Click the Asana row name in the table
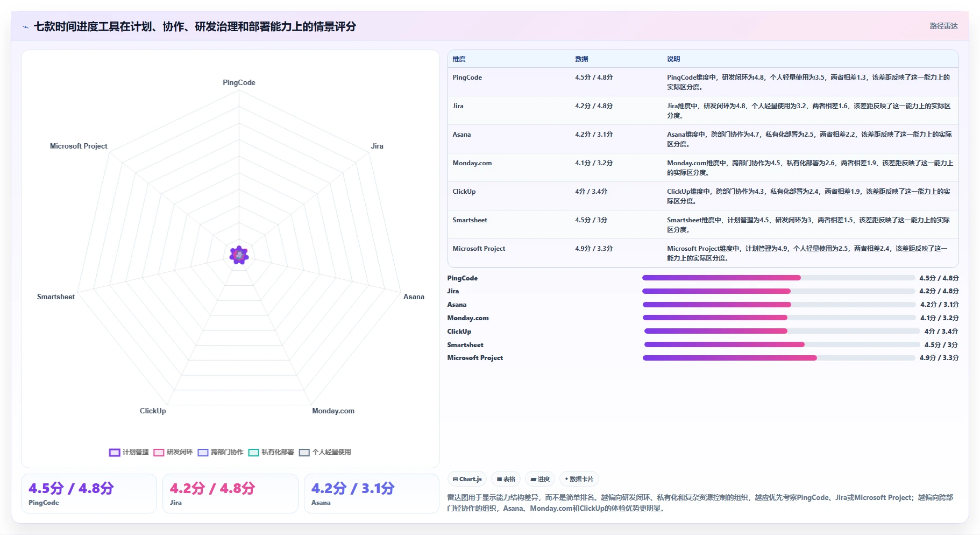Screen dimensions: 980x535 [x=461, y=135]
